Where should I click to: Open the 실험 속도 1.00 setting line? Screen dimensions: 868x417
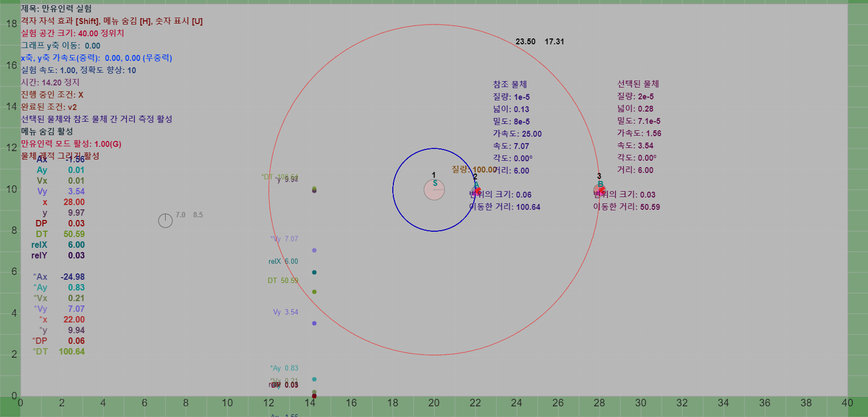click(x=79, y=70)
